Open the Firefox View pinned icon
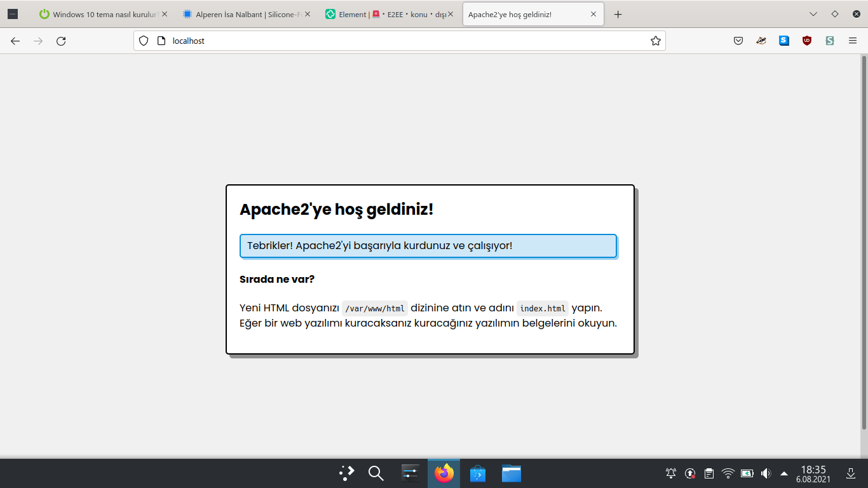 pos(13,14)
